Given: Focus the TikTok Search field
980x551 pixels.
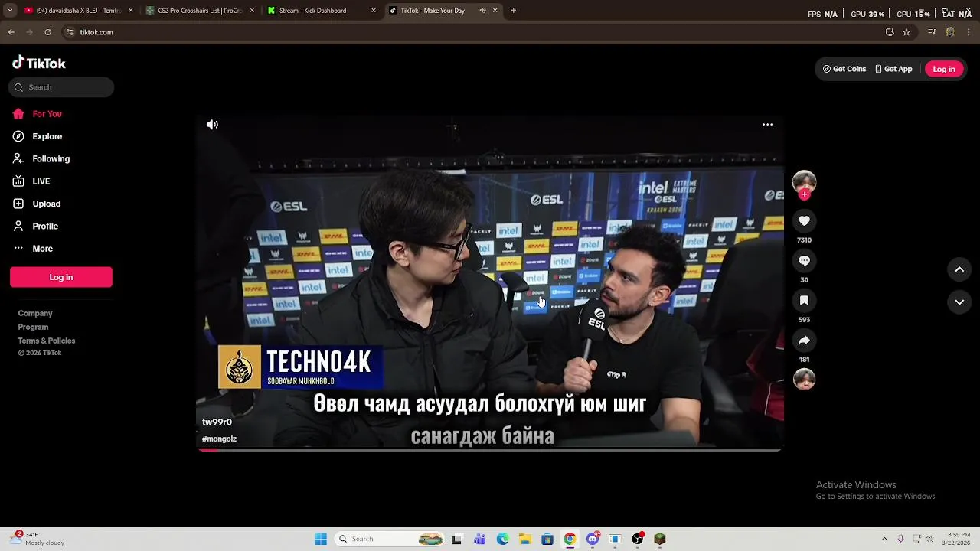Looking at the screenshot, I should coord(61,87).
